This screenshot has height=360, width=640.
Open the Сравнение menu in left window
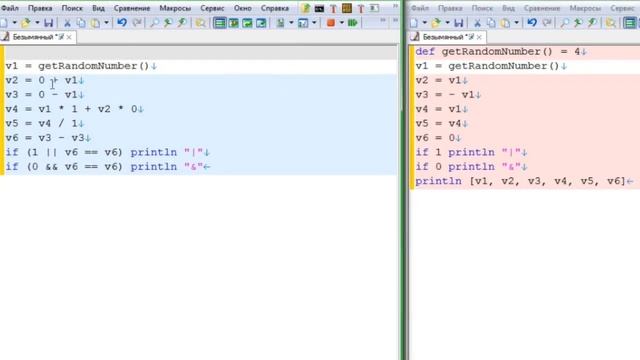[x=132, y=8]
